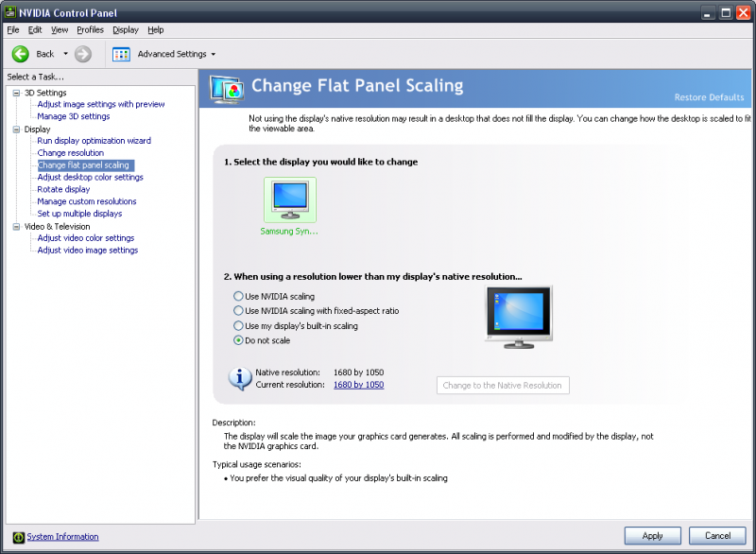Click the NVIDIA Control Panel title bar icon
Screen dimensions: 756x554
pyautogui.click(x=10, y=12)
